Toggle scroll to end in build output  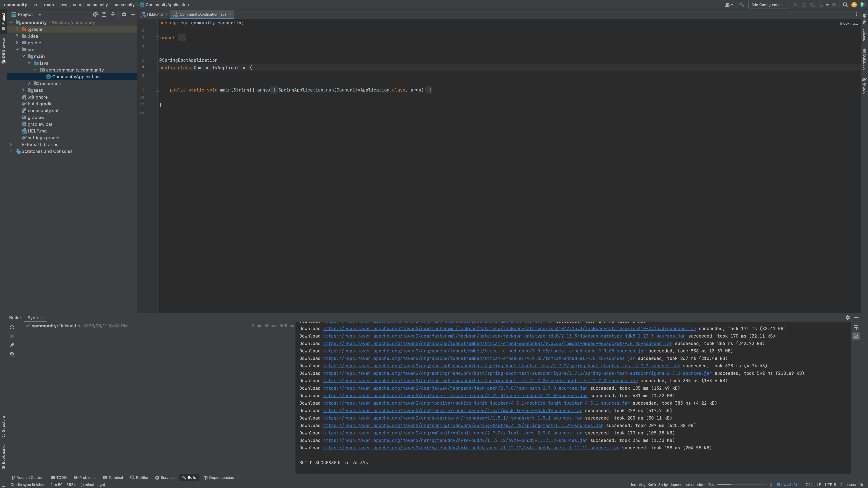[x=856, y=336]
